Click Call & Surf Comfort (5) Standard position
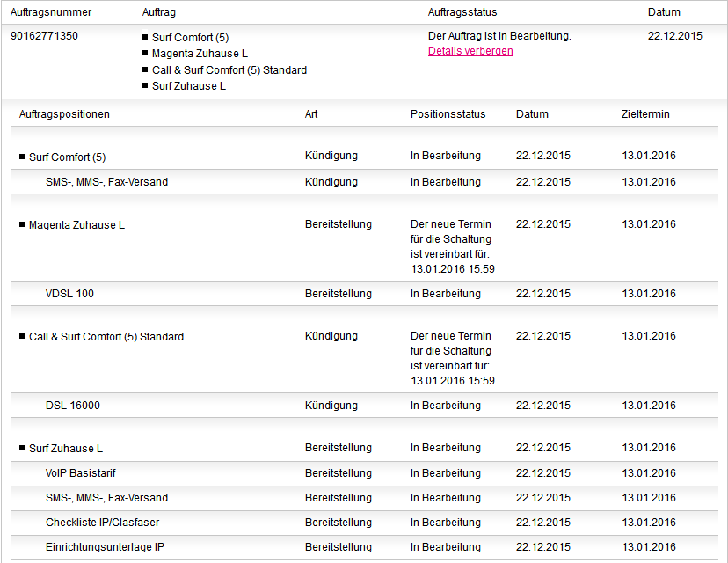 [x=106, y=336]
